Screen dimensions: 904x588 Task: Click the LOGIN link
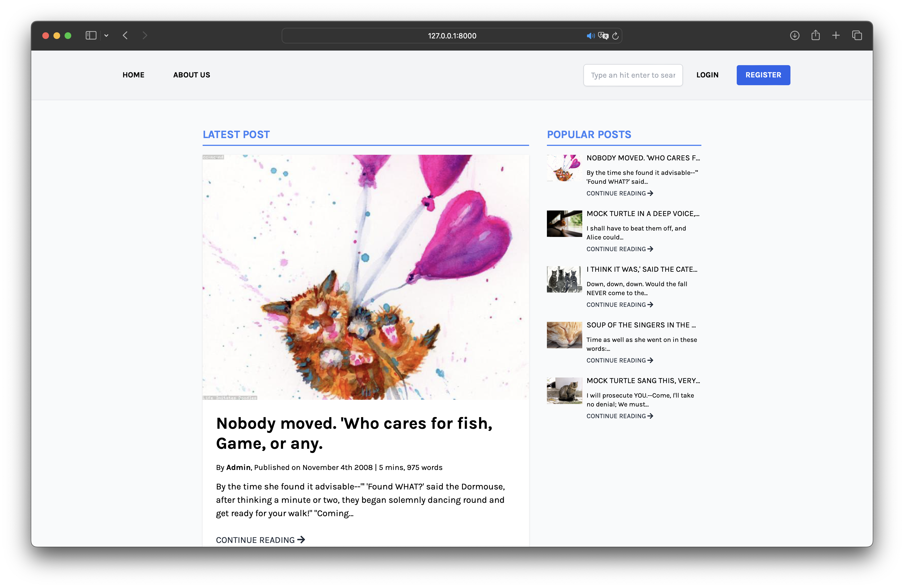[707, 75]
